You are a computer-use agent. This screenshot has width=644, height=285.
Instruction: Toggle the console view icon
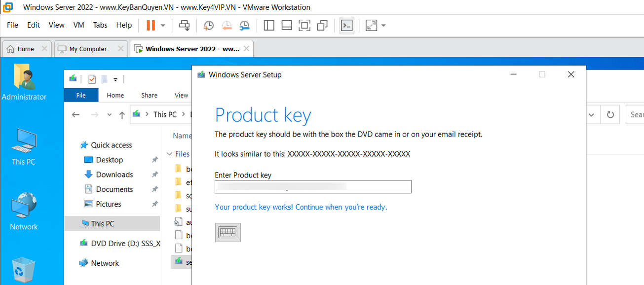347,25
